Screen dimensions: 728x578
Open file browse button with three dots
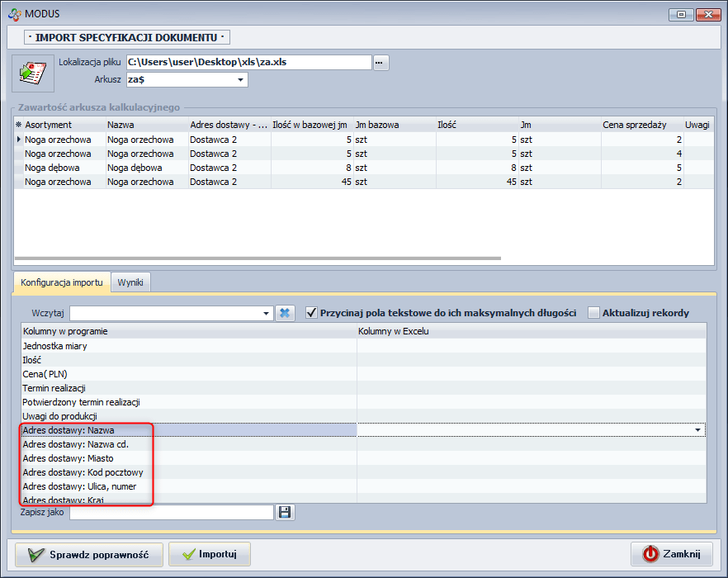pos(381,62)
